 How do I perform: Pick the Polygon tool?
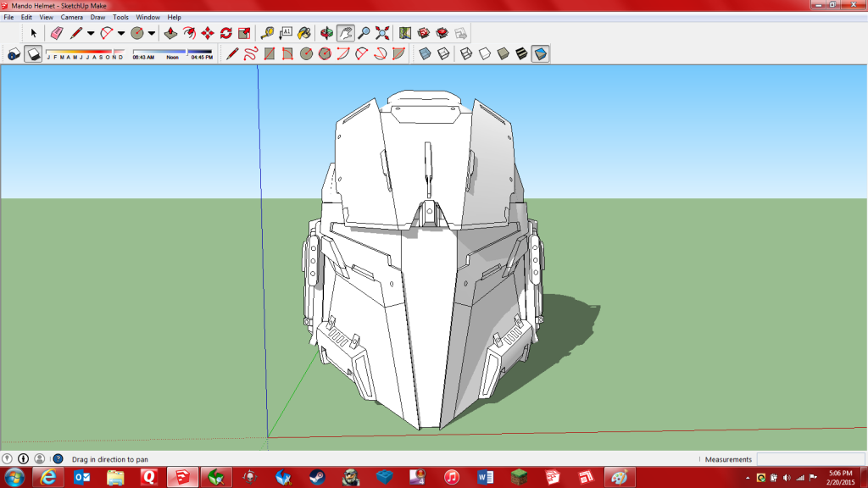pyautogui.click(x=325, y=53)
